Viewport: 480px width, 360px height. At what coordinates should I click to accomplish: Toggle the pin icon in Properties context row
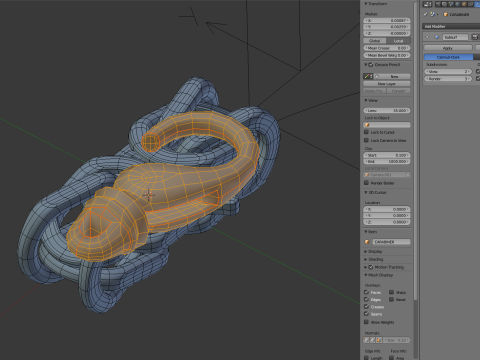[426, 14]
